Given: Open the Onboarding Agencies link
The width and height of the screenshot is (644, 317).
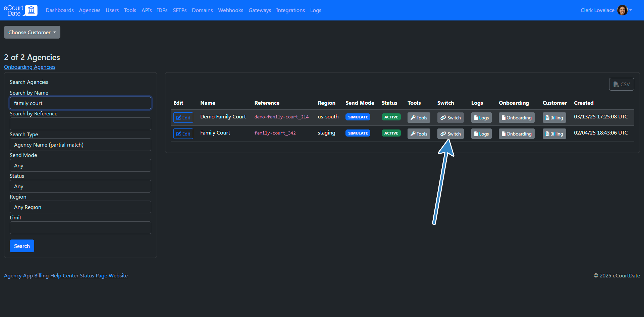Looking at the screenshot, I should coord(30,67).
